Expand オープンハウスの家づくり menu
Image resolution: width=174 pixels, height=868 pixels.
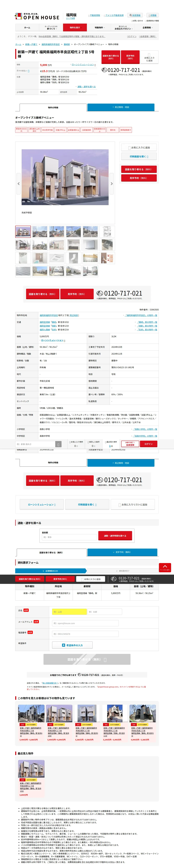click(x=51, y=28)
